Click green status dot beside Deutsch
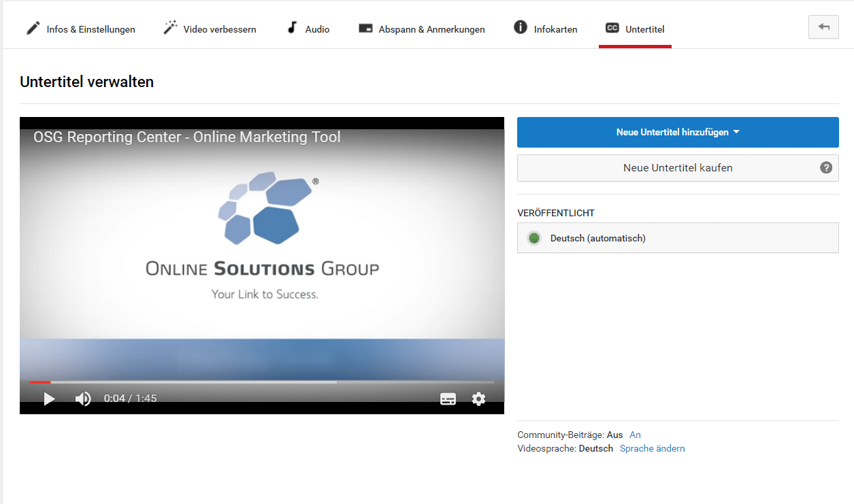This screenshot has height=504, width=854. 534,238
